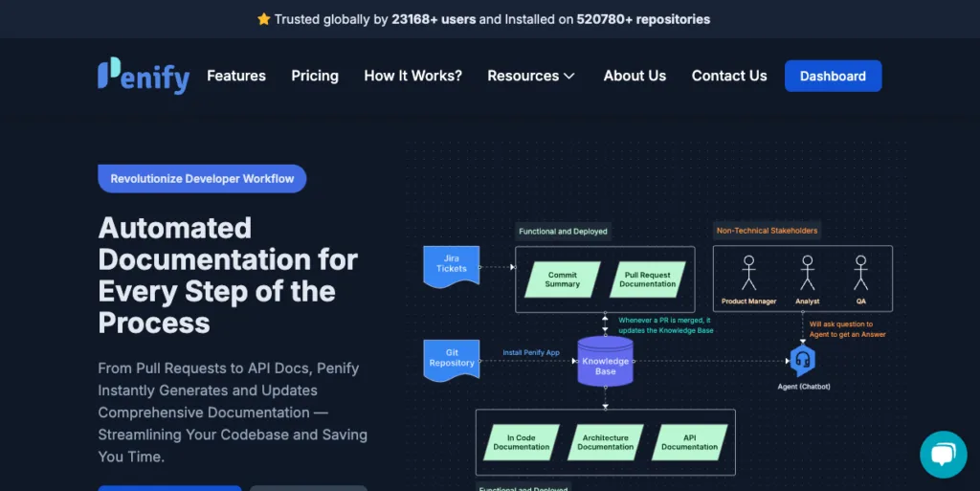Click the 'From Pull Requests to API Docs' paragraph
The height and width of the screenshot is (491, 980).
(x=233, y=413)
